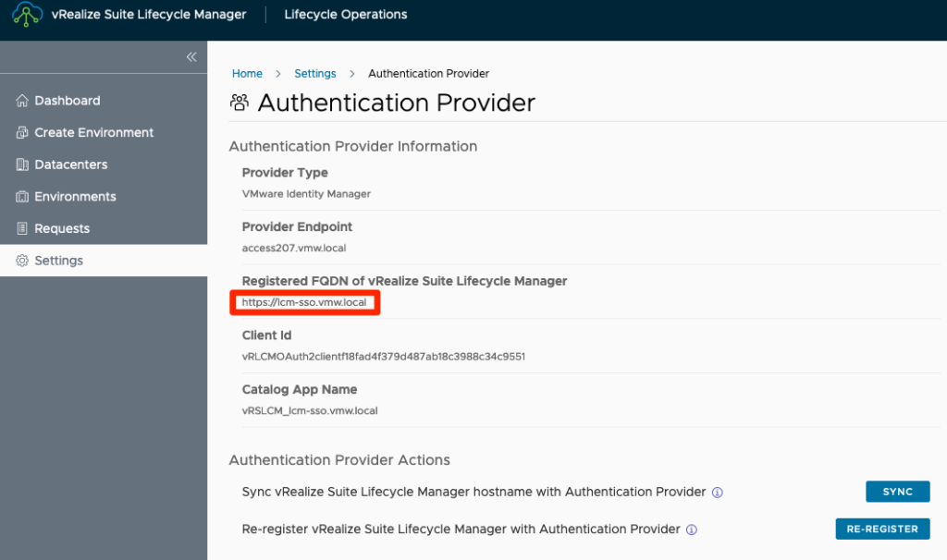Image resolution: width=947 pixels, height=560 pixels.
Task: Click the Create Environment icon
Action: point(22,133)
